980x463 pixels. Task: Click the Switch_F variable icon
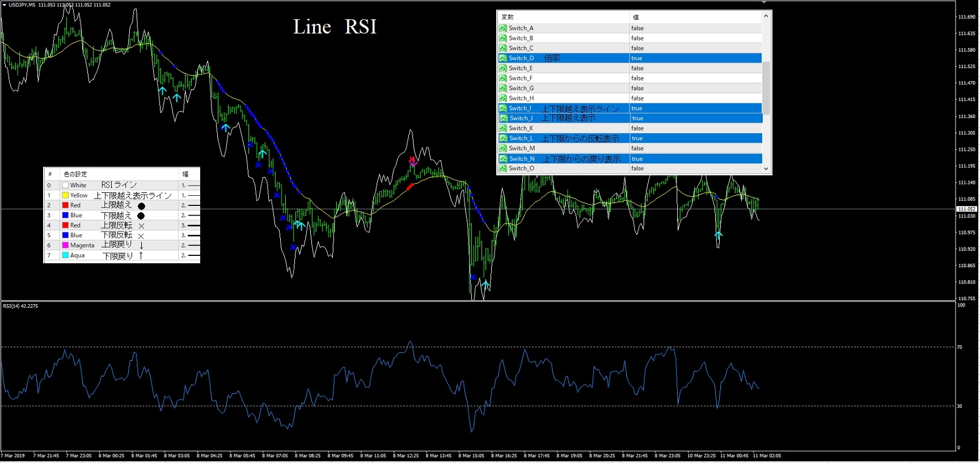(x=503, y=78)
